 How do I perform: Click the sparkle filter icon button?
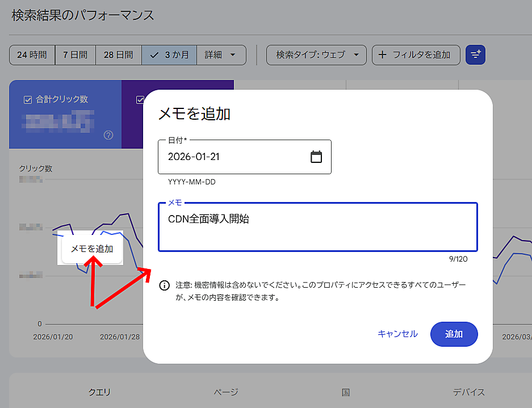point(475,54)
